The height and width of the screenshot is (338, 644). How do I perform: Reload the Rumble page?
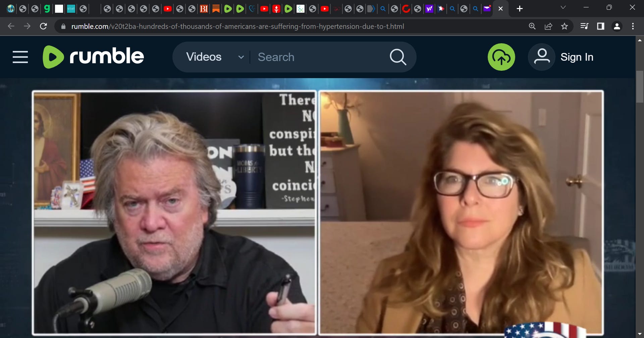tap(43, 26)
